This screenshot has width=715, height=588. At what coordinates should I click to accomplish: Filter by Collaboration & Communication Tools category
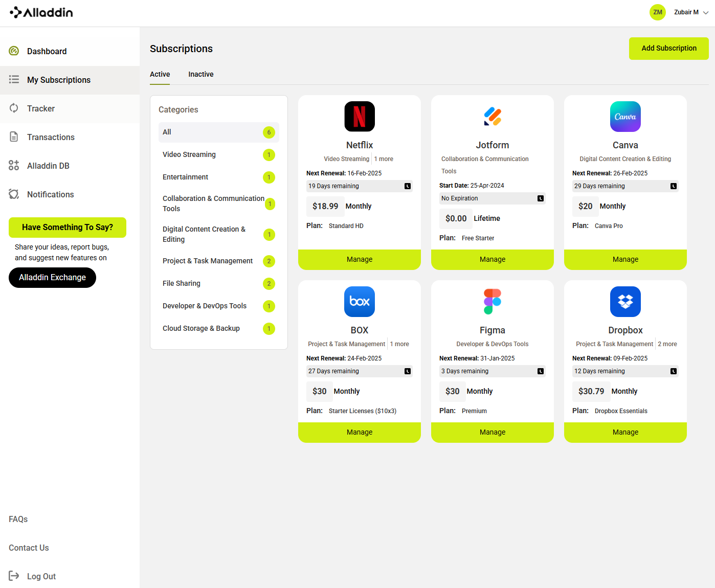click(x=219, y=203)
